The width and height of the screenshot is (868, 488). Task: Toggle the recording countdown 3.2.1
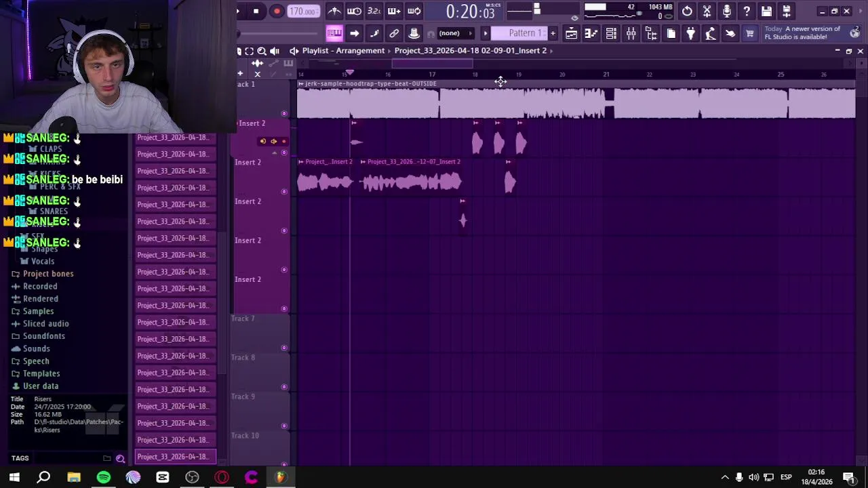pos(374,11)
